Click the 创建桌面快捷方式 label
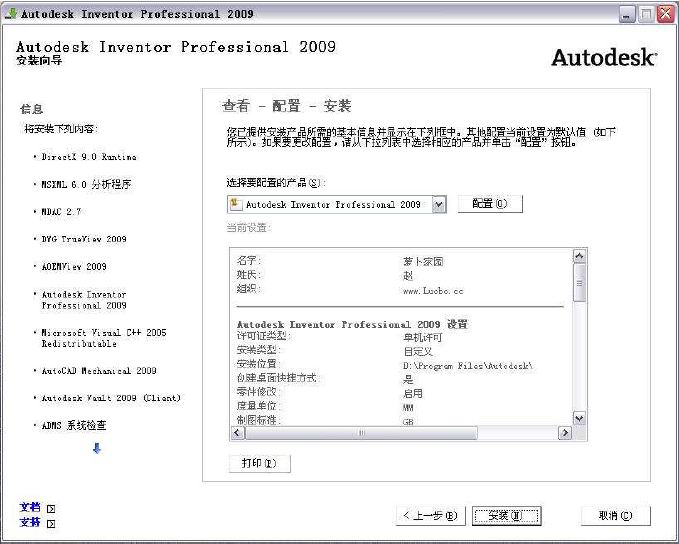The width and height of the screenshot is (679, 544). pyautogui.click(x=277, y=378)
